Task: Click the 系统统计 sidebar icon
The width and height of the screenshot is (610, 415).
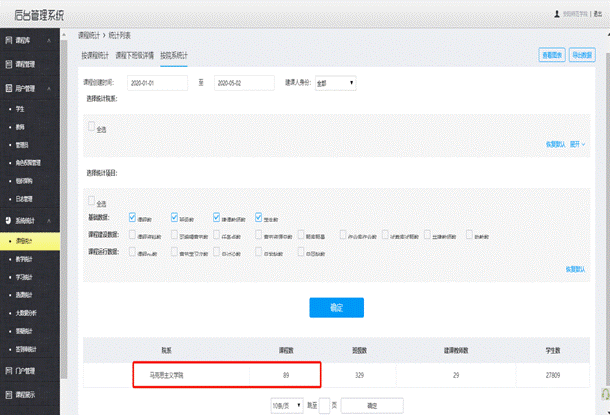Action: coord(9,219)
